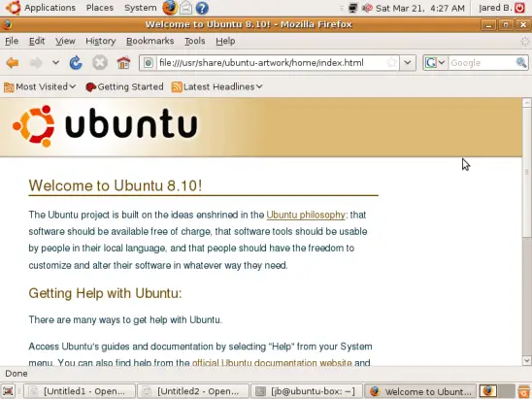Click the first workspace switcher box
The height and width of the screenshot is (399, 532).
pyautogui.click(x=488, y=391)
